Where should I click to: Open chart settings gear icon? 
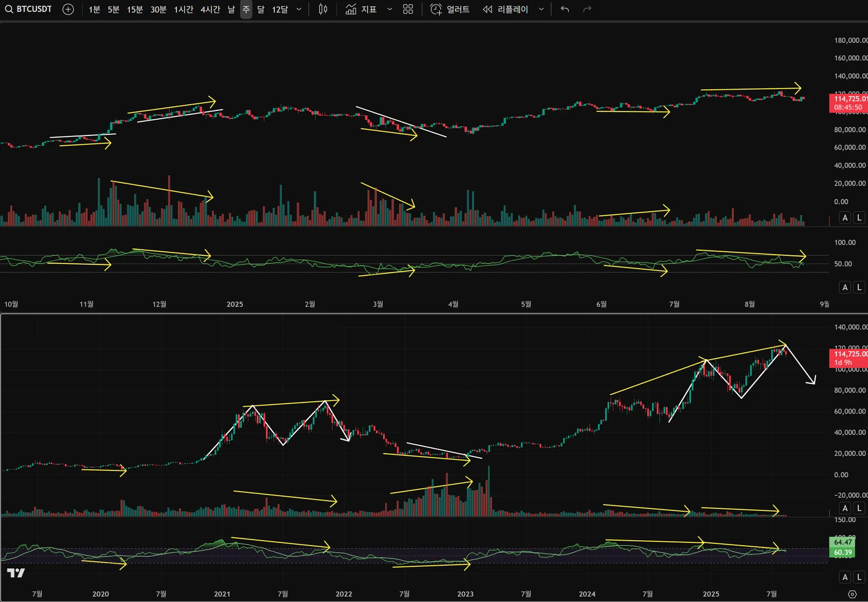point(852,594)
